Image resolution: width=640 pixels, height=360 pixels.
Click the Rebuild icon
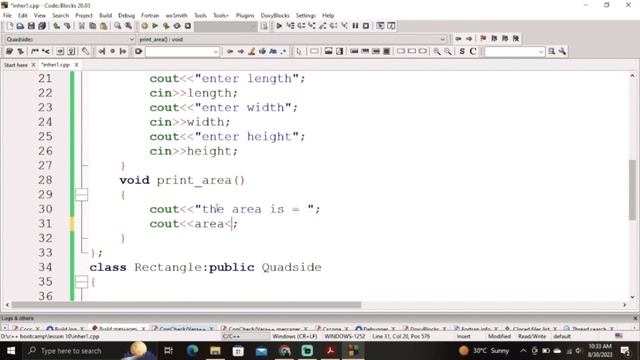click(177, 26)
